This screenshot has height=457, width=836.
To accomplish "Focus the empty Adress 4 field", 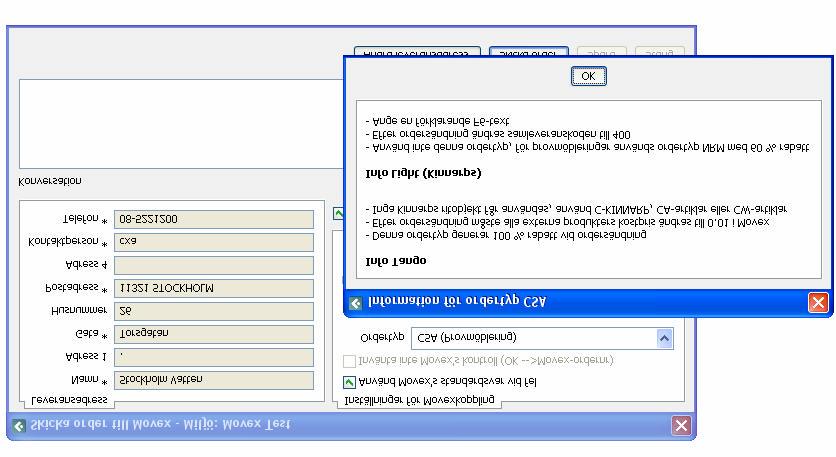I will 214,265.
